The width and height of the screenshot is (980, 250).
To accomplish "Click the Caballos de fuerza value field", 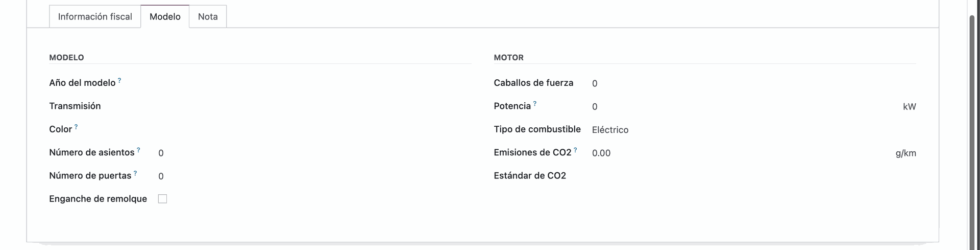I will (x=750, y=83).
